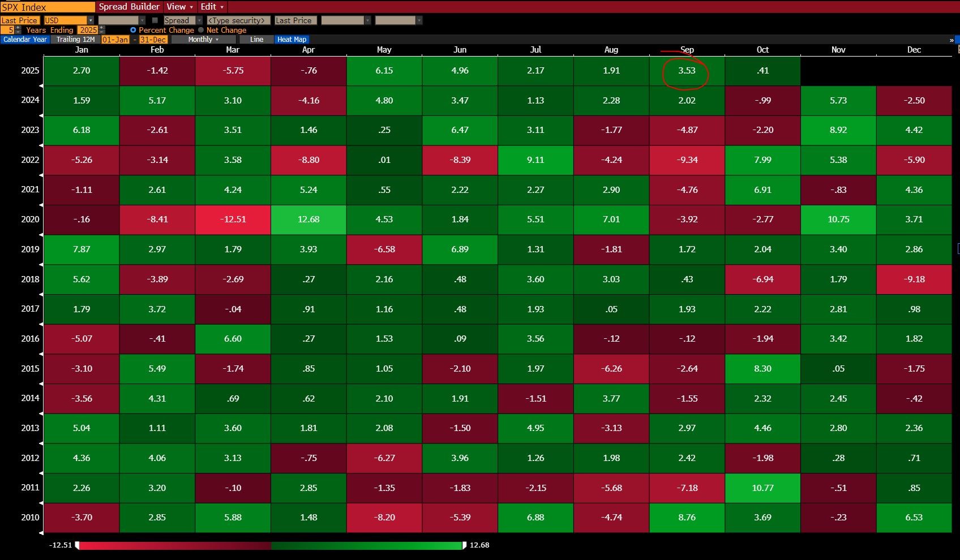The image size is (960, 560).
Task: Select the Net Change radio button
Action: [x=201, y=30]
